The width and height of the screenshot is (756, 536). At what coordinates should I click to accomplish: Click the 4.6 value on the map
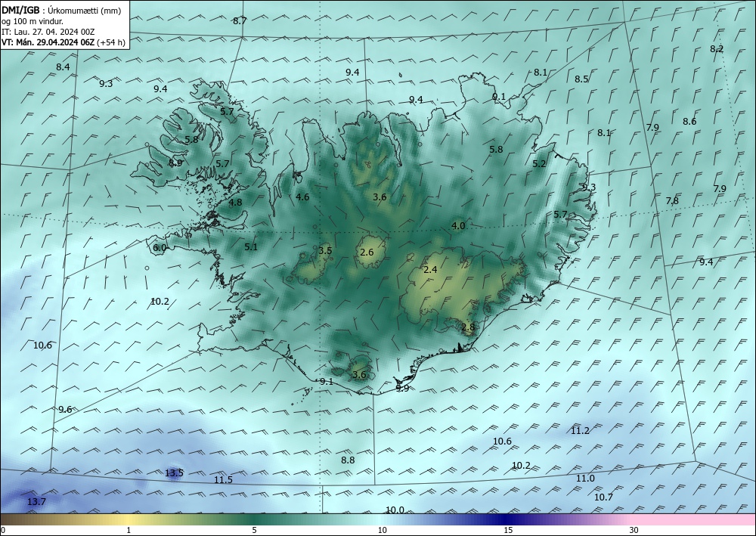tap(302, 197)
